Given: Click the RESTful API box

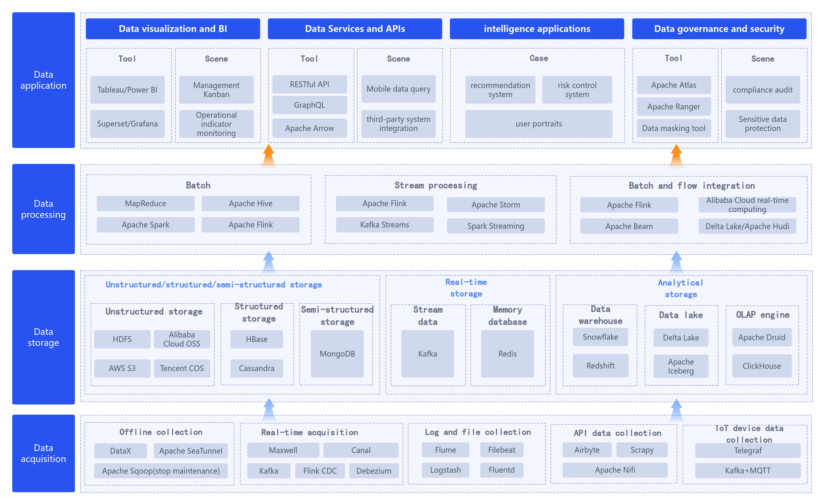Looking at the screenshot, I should tap(309, 84).
